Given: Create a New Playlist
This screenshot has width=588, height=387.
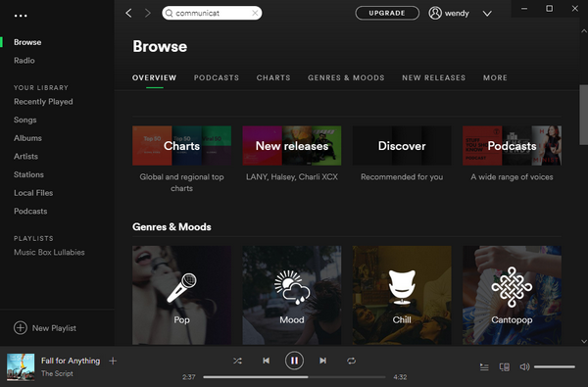Looking at the screenshot, I should (45, 328).
